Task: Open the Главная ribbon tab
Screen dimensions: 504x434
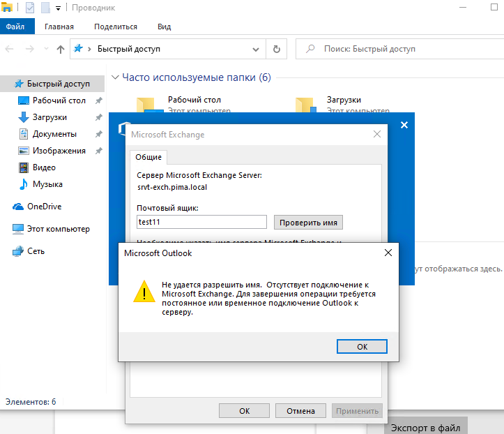Action: 59,27
